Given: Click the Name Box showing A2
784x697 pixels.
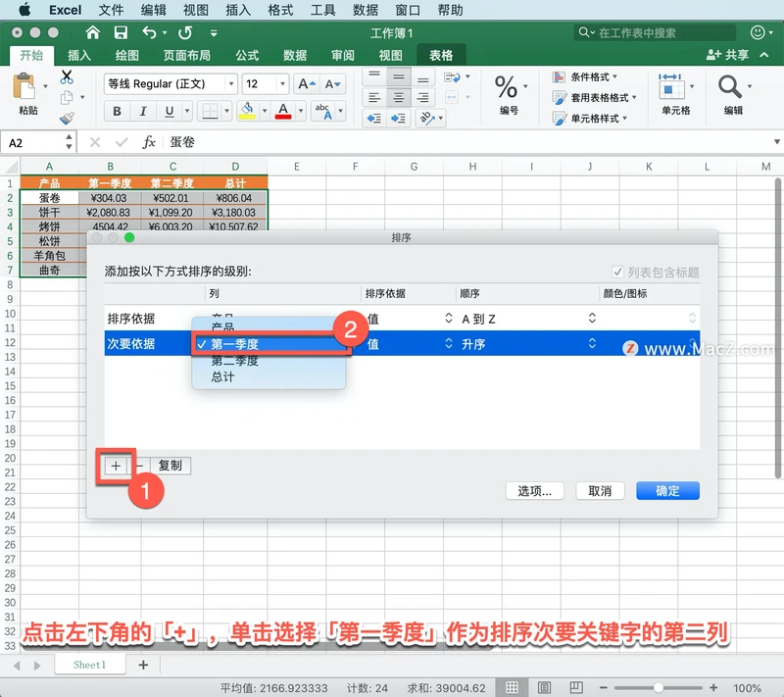Looking at the screenshot, I should pos(36,143).
